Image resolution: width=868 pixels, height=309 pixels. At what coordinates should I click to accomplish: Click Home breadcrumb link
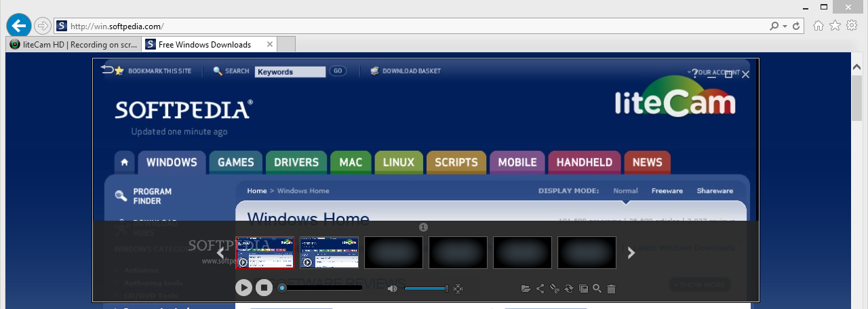coord(257,191)
